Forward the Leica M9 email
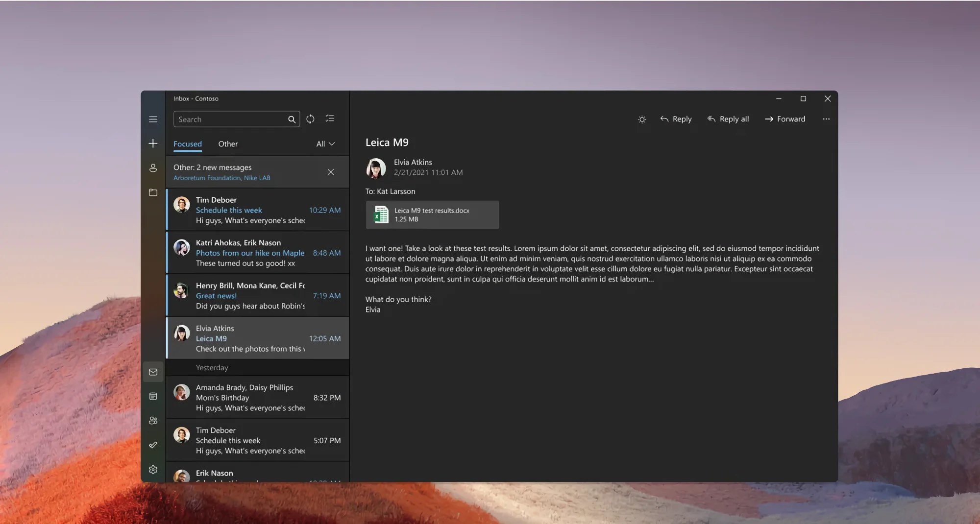Image resolution: width=980 pixels, height=524 pixels. click(x=784, y=119)
